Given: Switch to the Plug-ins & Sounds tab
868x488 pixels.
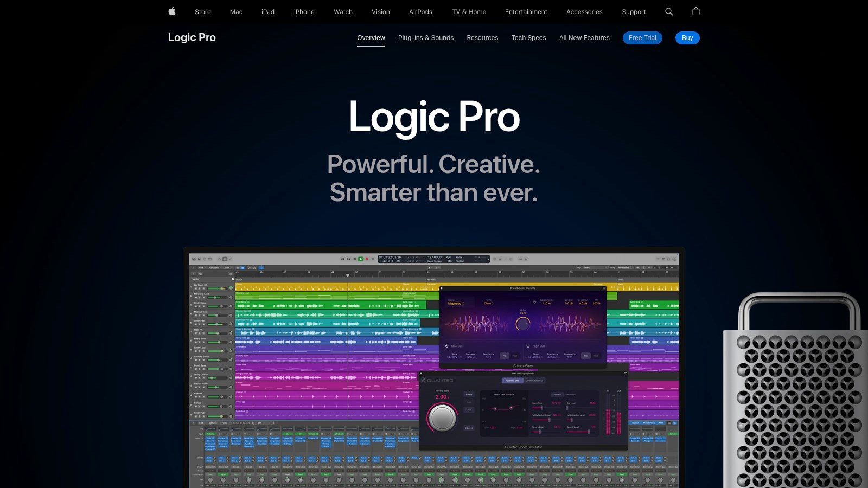Looking at the screenshot, I should coord(426,38).
